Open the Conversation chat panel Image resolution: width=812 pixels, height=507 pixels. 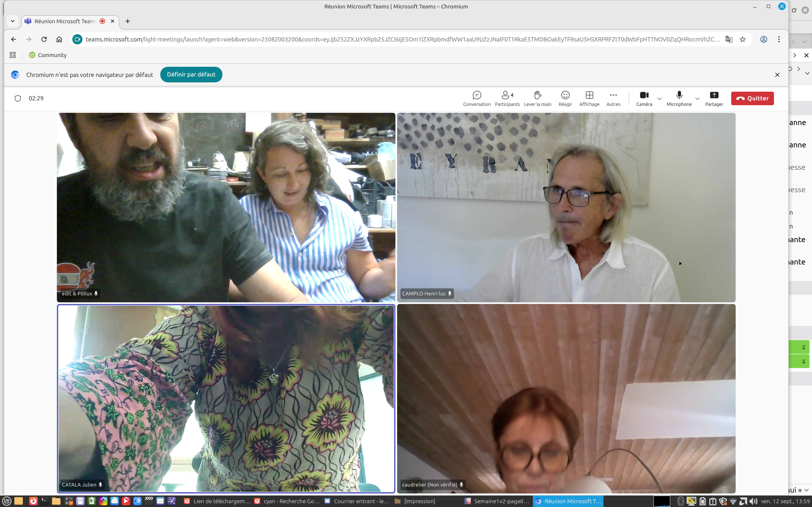tap(476, 99)
